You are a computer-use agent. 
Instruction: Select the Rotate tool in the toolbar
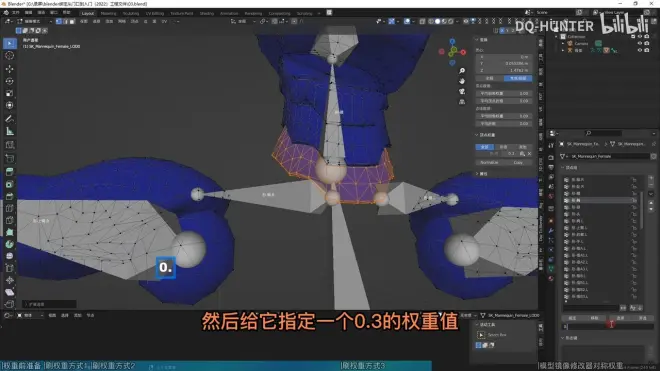[9, 81]
